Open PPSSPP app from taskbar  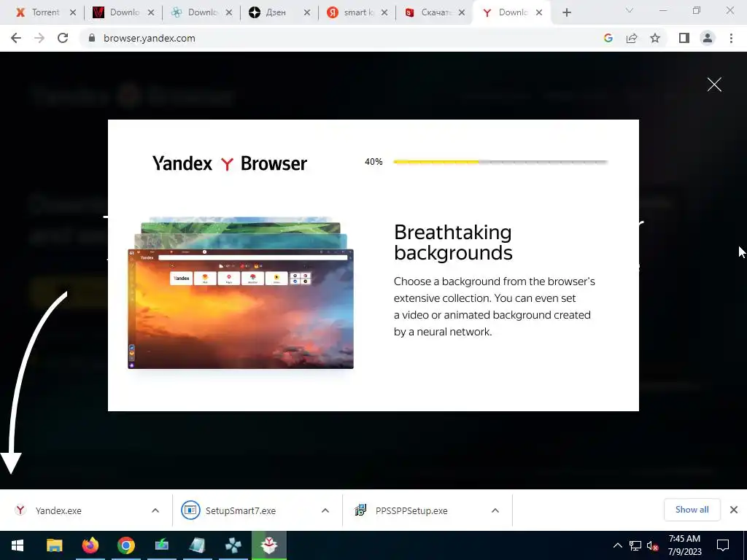(233, 545)
